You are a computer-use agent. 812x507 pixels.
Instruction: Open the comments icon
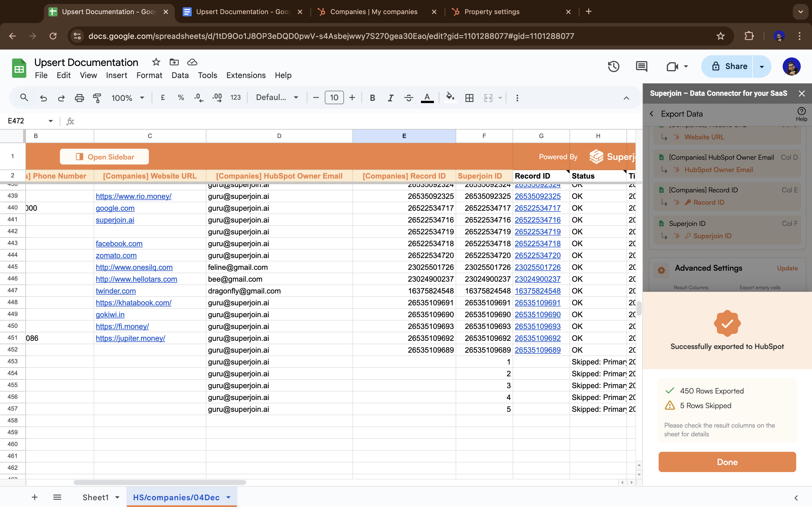click(641, 66)
